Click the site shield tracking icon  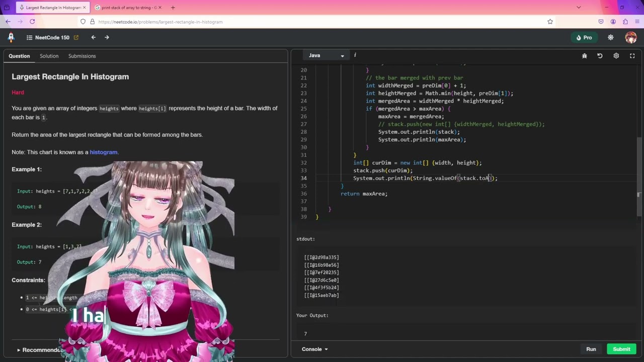[x=83, y=22]
